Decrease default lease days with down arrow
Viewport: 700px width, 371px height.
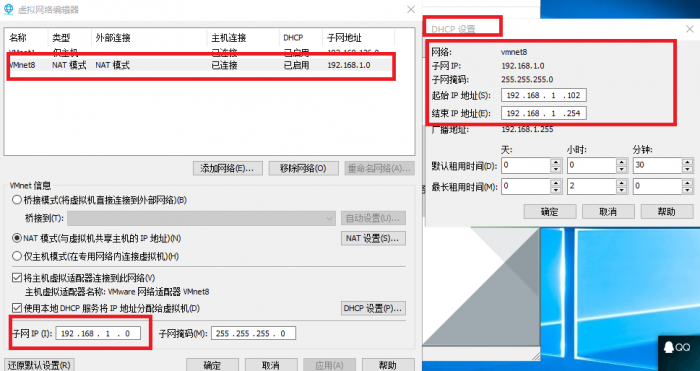point(556,169)
